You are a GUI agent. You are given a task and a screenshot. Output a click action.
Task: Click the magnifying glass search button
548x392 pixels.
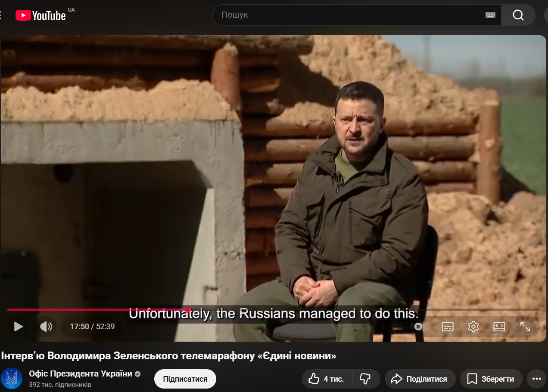pos(518,15)
